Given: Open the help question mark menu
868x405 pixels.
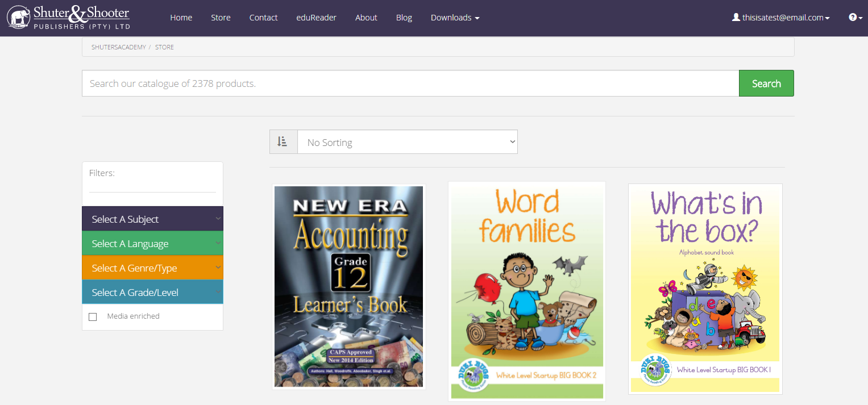Looking at the screenshot, I should click(855, 18).
